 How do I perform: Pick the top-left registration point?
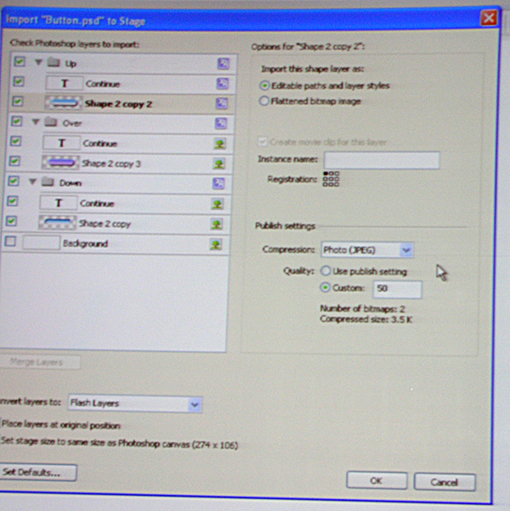(326, 173)
